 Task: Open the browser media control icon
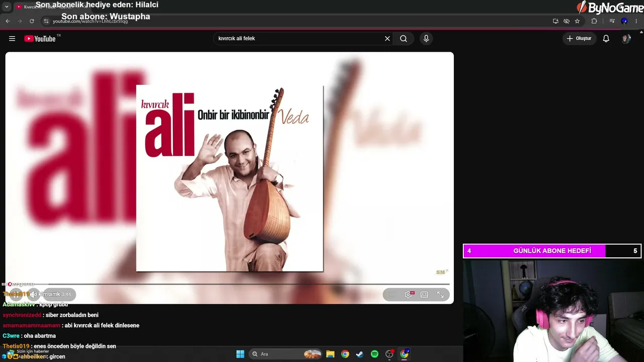[x=612, y=21]
